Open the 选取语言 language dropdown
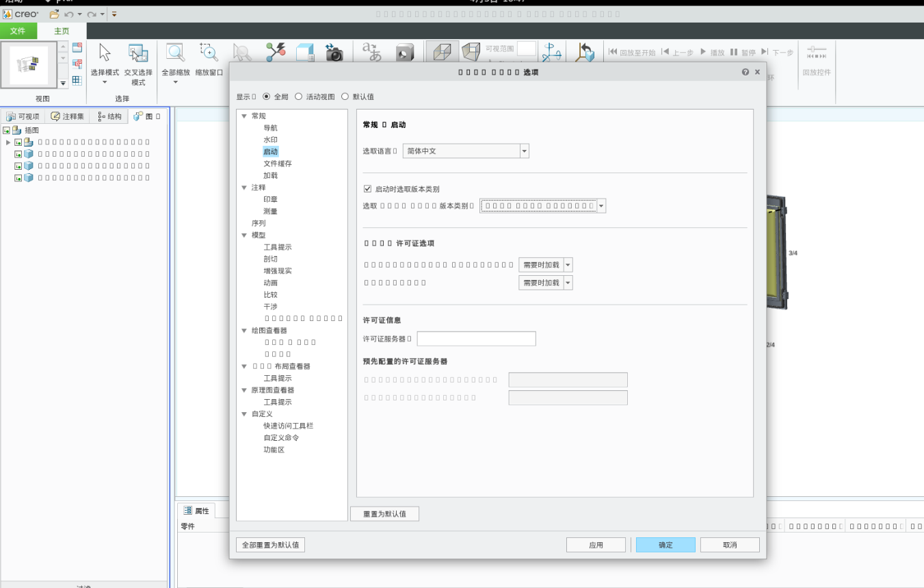The height and width of the screenshot is (588, 924). click(524, 151)
